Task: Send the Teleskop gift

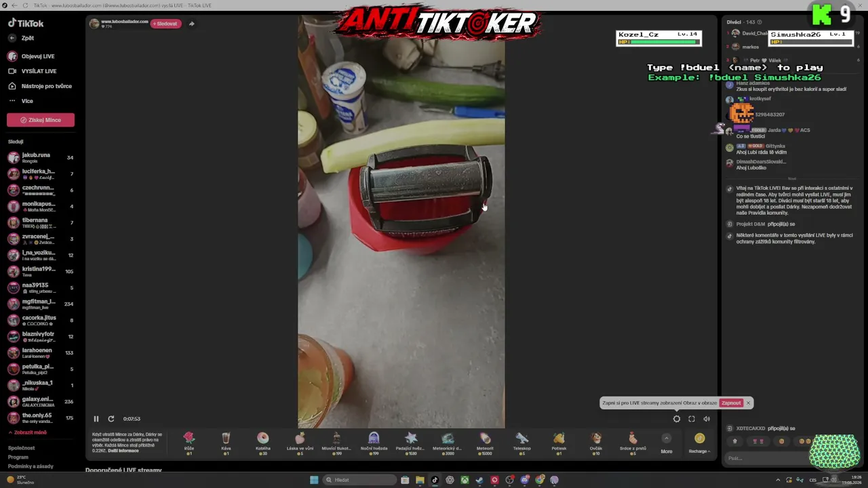Action: pos(521,443)
